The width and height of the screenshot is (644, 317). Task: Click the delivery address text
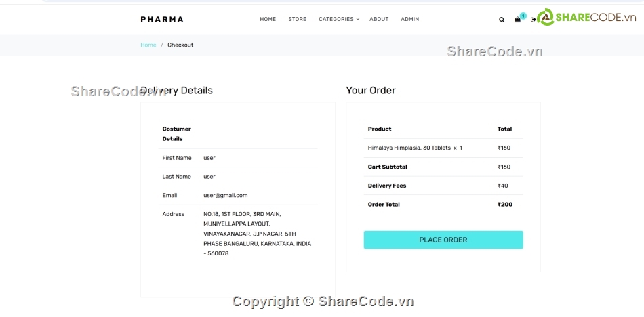[257, 234]
